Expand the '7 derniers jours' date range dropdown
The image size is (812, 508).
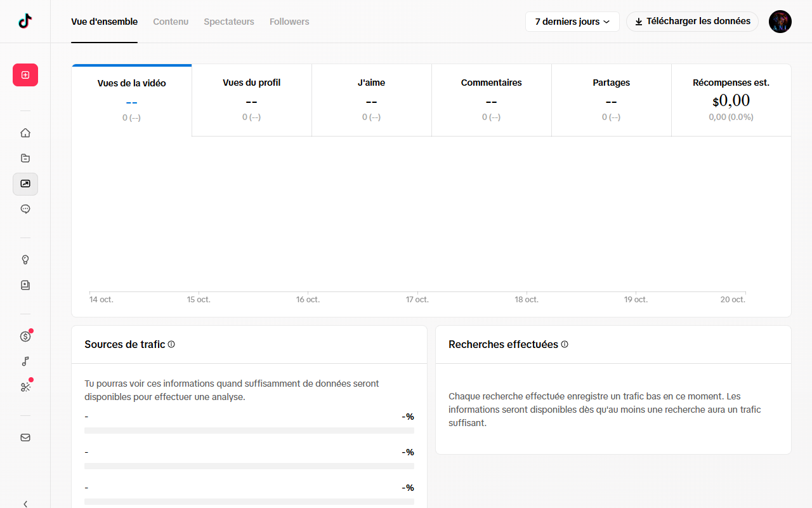572,22
